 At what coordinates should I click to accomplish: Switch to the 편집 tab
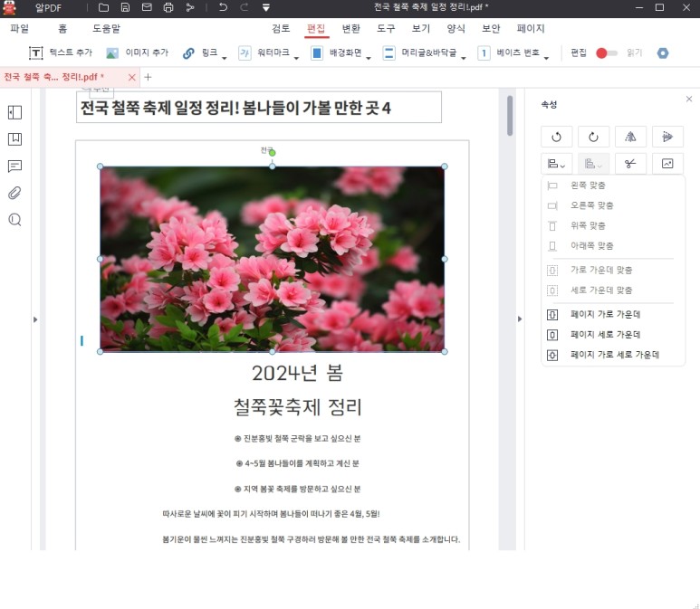[316, 29]
